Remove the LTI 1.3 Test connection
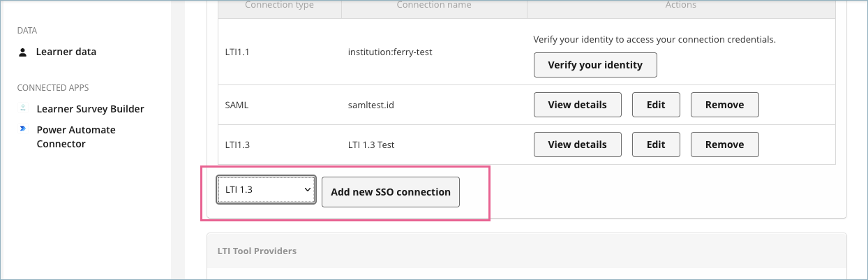Viewport: 868px width, 280px height. [x=724, y=145]
